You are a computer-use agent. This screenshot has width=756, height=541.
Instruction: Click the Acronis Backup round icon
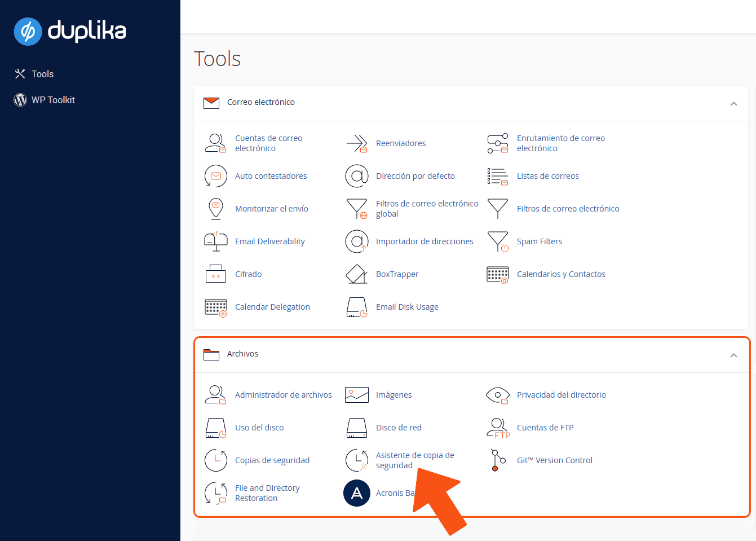(x=356, y=493)
